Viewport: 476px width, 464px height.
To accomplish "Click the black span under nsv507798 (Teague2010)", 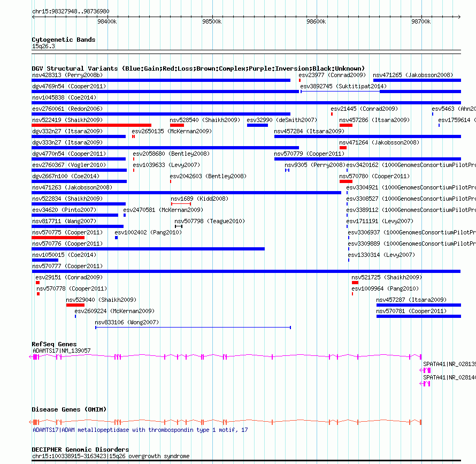I will [x=179, y=226].
